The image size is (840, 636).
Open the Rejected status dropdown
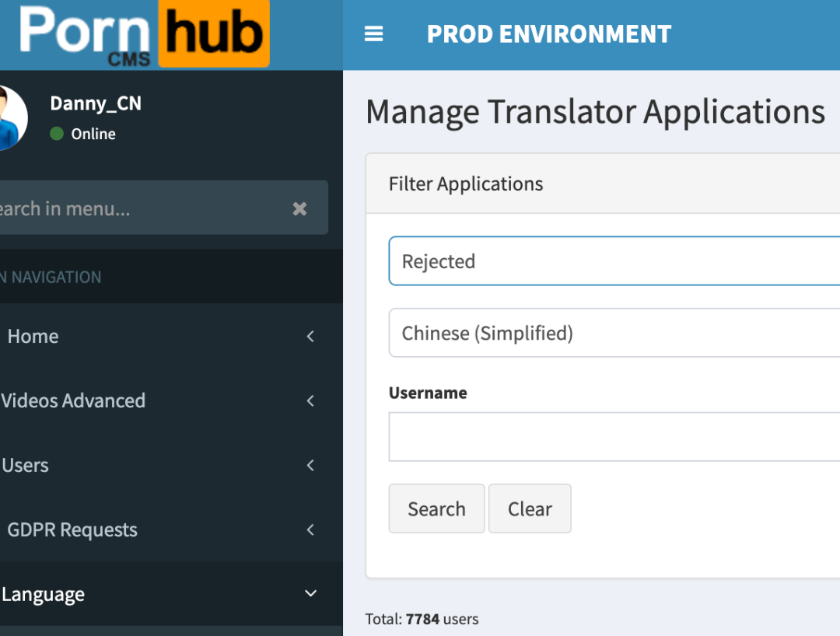[614, 261]
